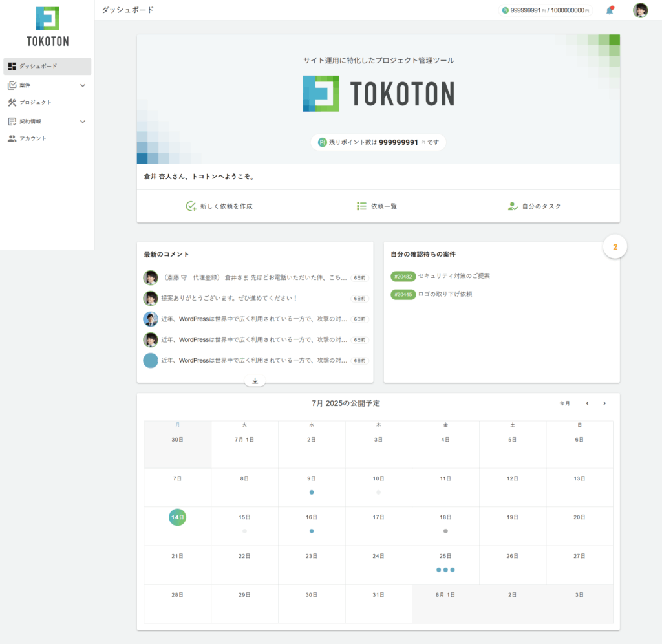
Task: Click the download arrow below comments
Action: [255, 381]
